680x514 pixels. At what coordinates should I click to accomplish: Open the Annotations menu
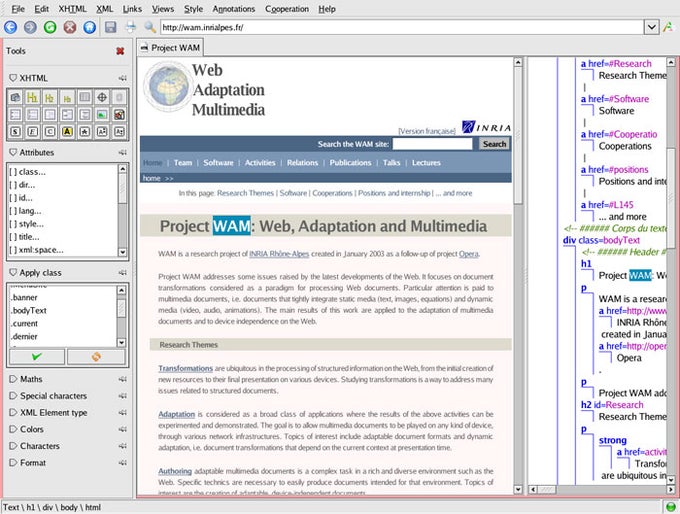(x=234, y=9)
